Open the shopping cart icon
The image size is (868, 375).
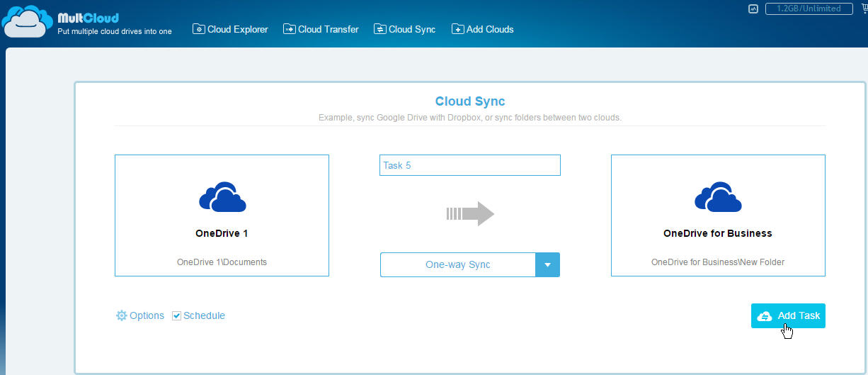[x=863, y=9]
